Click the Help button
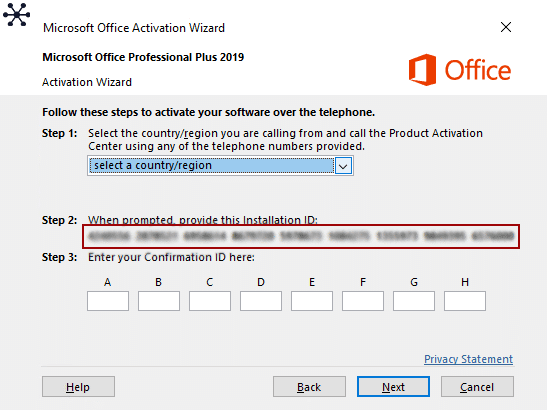The height and width of the screenshot is (410, 547). (x=78, y=387)
